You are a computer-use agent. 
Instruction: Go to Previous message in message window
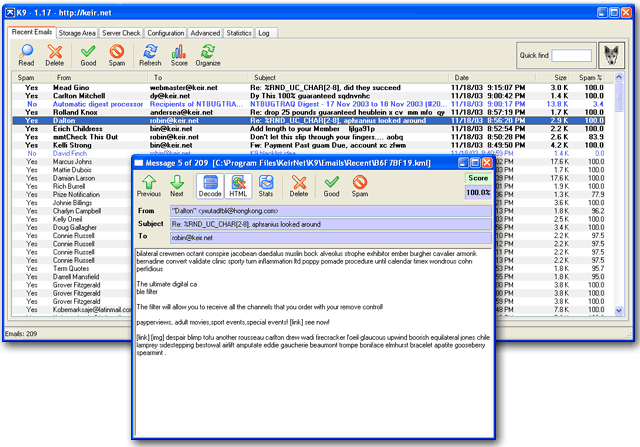click(x=149, y=185)
